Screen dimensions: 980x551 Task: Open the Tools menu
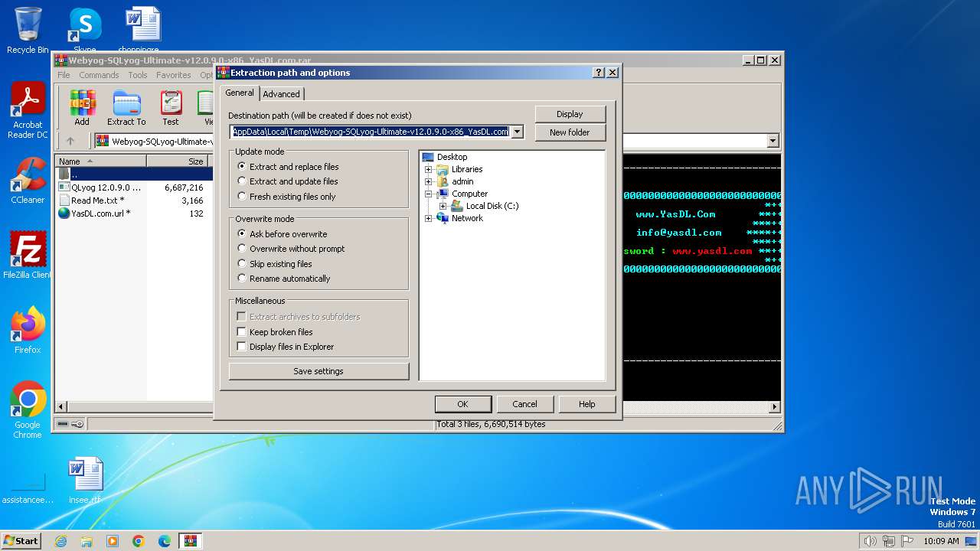click(138, 75)
